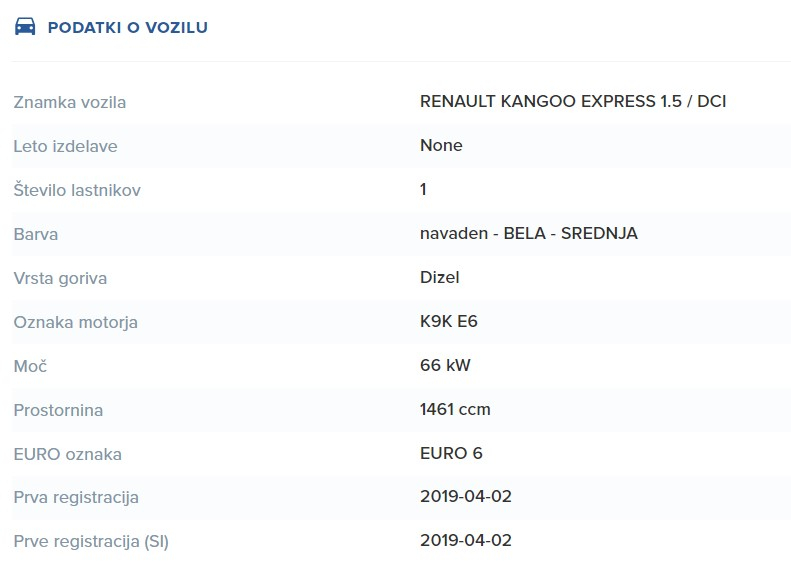Screen dimensions: 791x566
Task: Select the owner count value 1
Action: pos(423,189)
